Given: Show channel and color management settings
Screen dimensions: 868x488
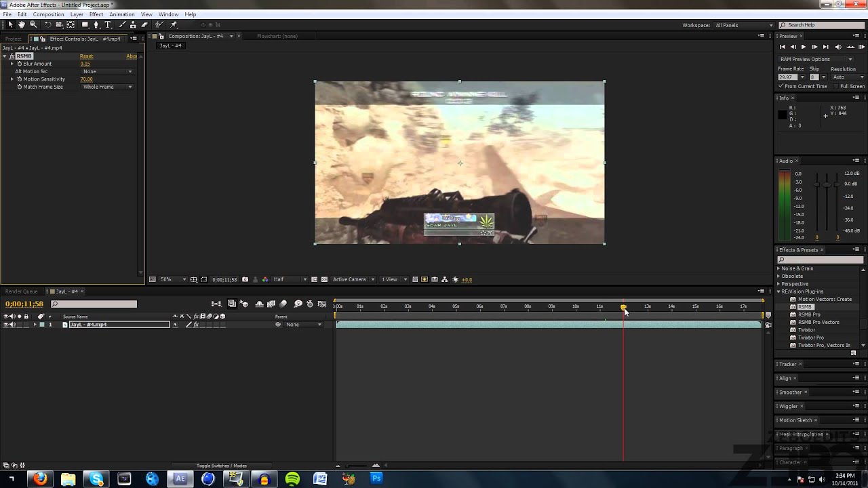Looking at the screenshot, I should [265, 279].
